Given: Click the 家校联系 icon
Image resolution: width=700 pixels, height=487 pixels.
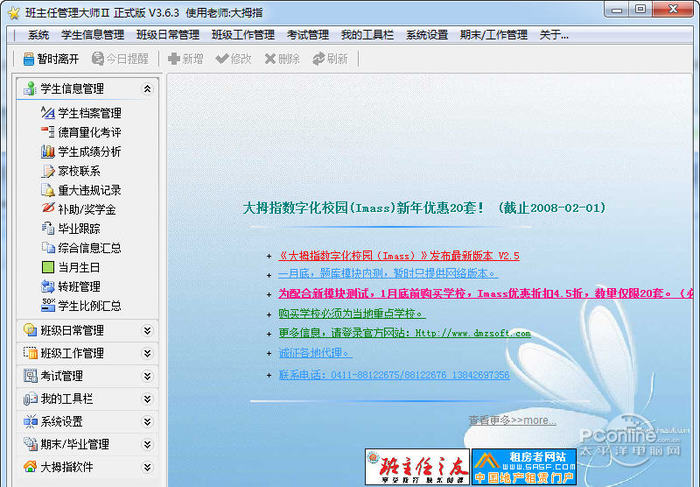Looking at the screenshot, I should pos(48,171).
